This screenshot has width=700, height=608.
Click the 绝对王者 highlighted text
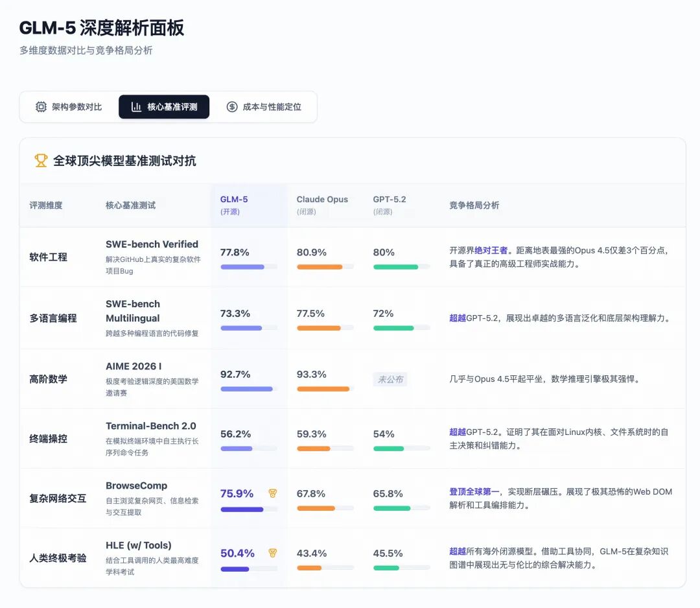pyautogui.click(x=491, y=250)
